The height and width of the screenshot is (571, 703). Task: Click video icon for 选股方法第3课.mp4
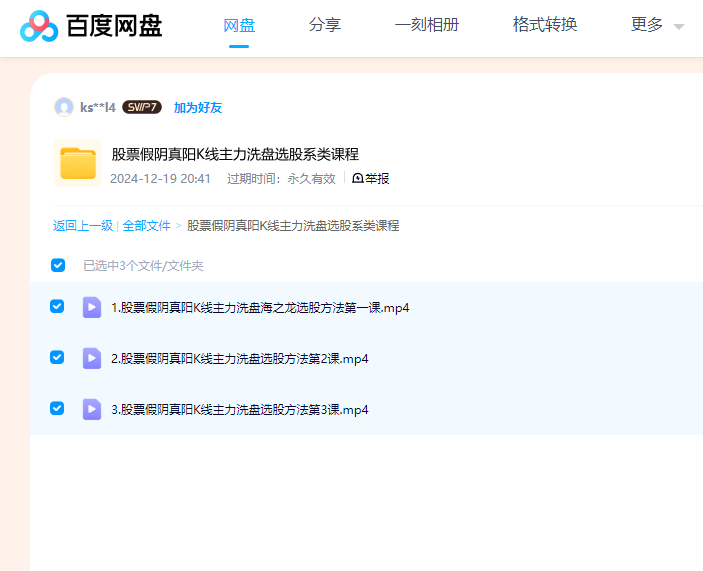tap(92, 409)
